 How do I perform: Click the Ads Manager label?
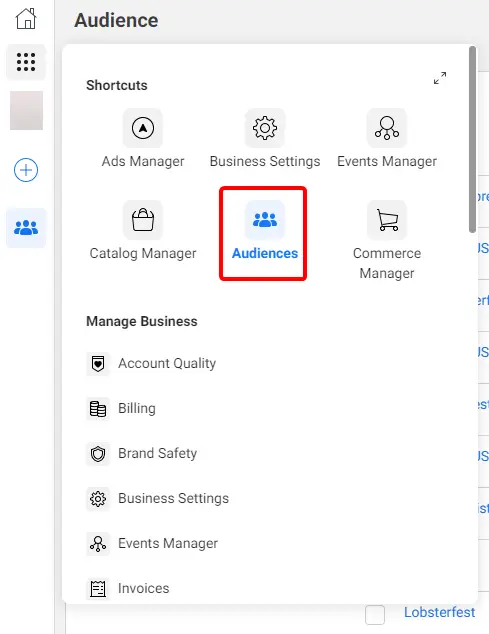pyautogui.click(x=143, y=161)
